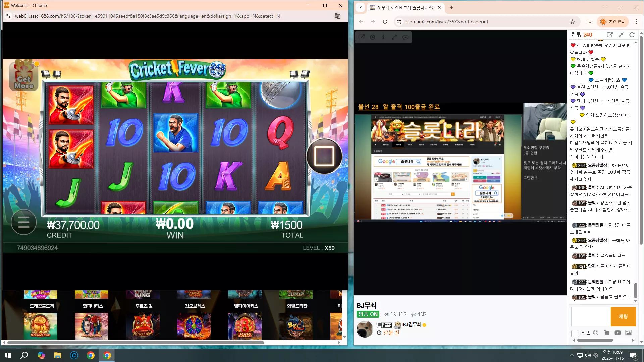Open the Treasure House game thumbnail
The width and height of the screenshot is (644, 362).
[41, 326]
